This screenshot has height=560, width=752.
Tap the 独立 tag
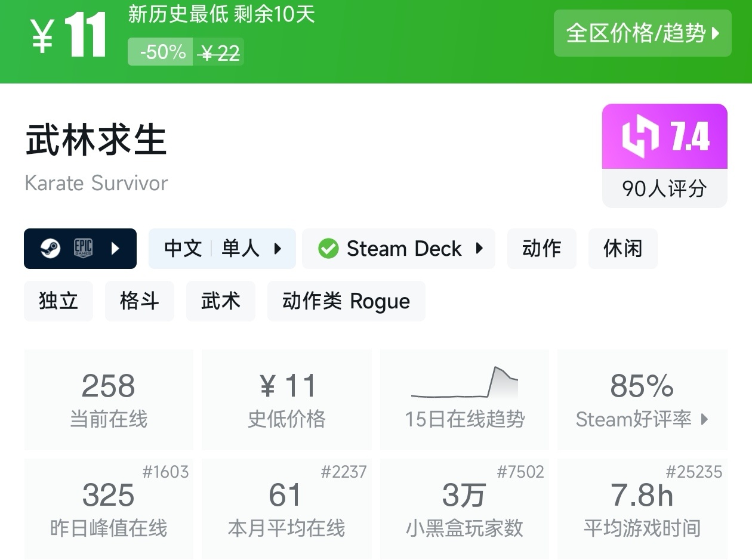pos(58,301)
